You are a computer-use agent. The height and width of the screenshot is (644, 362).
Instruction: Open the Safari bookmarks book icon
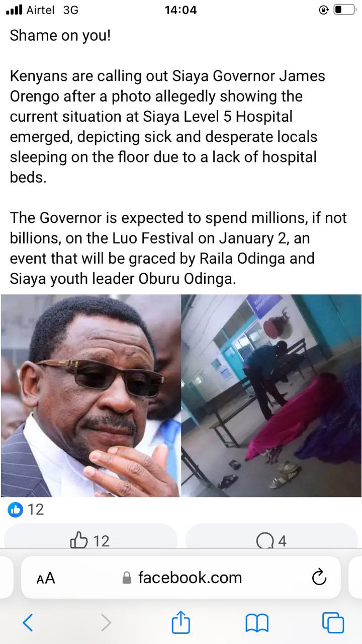tap(256, 623)
